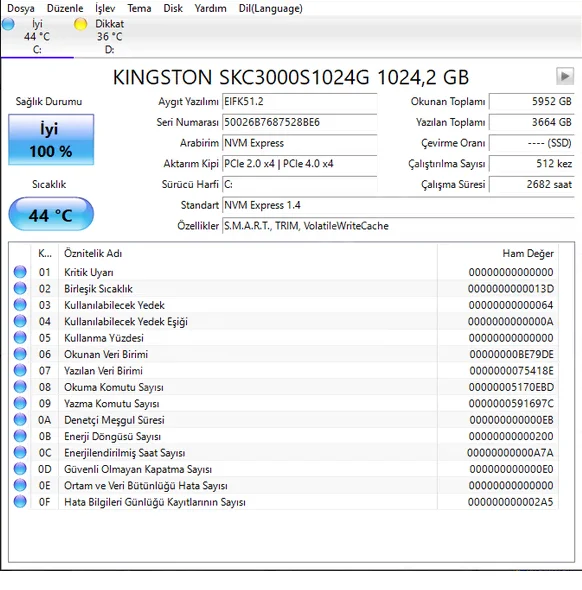Click status circle of Ortam ve Veri Bütünlüğü row
Image resolution: width=582 pixels, height=590 pixels.
point(20,485)
